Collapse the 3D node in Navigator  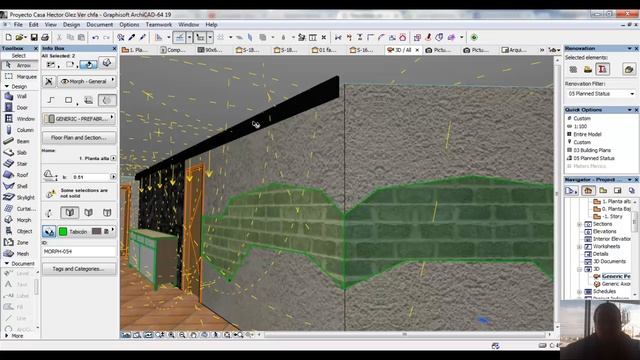pos(579,269)
